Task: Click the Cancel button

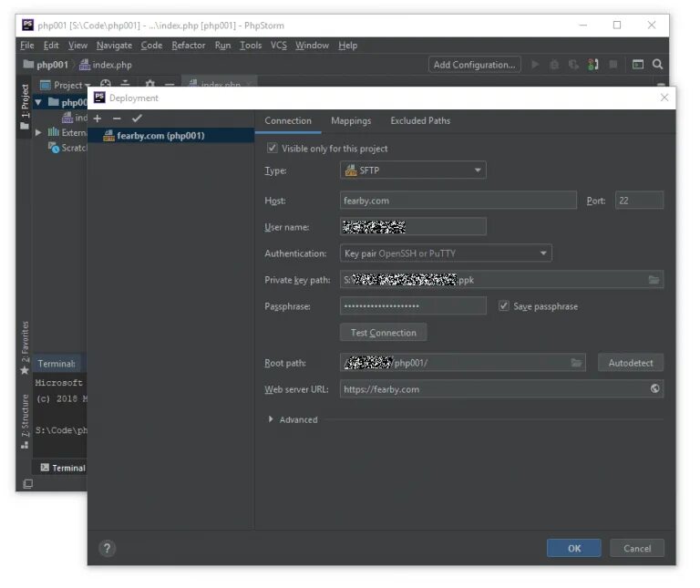Action: (x=637, y=548)
